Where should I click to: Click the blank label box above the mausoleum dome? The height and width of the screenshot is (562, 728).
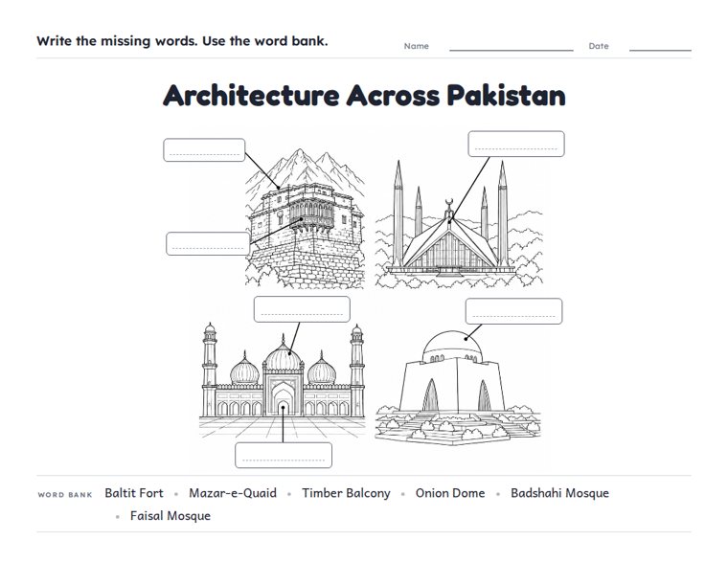[x=514, y=311]
